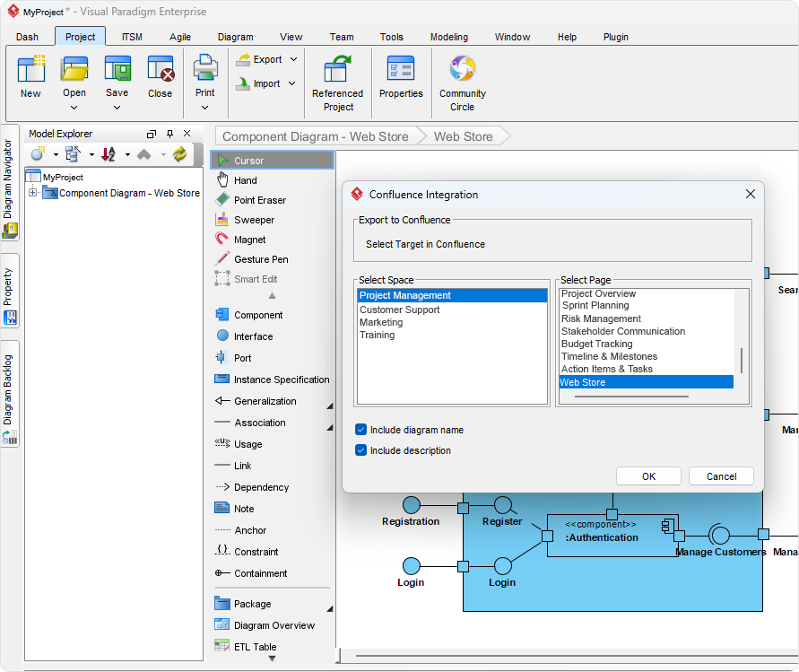Expand Component Diagram - Web Store node

[32, 193]
